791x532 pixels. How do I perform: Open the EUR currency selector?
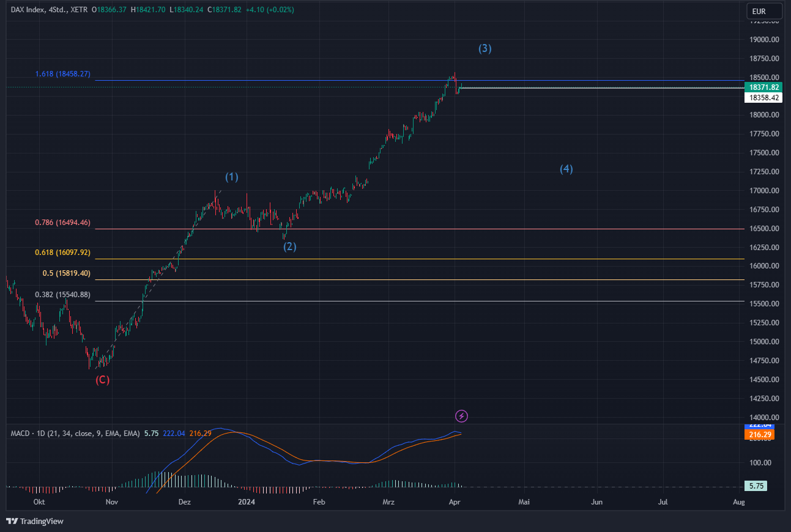click(763, 10)
